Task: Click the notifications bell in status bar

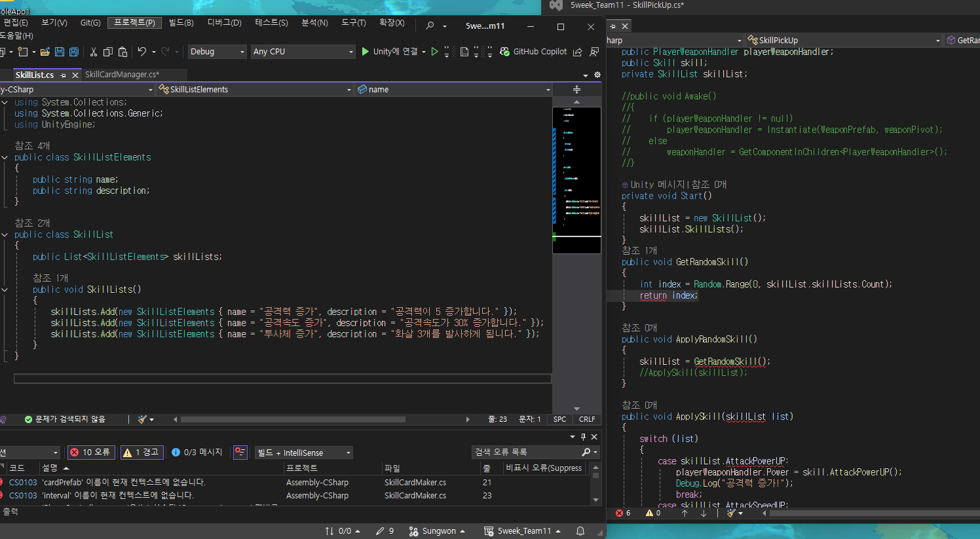Action: tap(580, 531)
